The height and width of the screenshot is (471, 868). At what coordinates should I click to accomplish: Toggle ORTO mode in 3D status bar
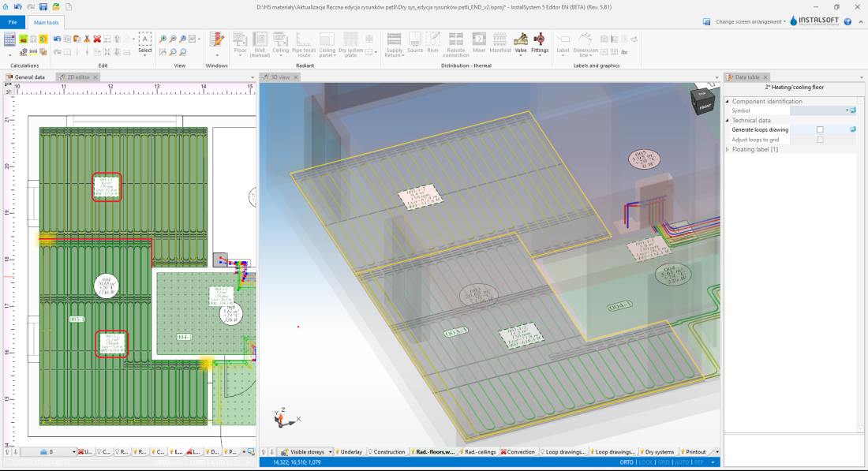pyautogui.click(x=627, y=462)
